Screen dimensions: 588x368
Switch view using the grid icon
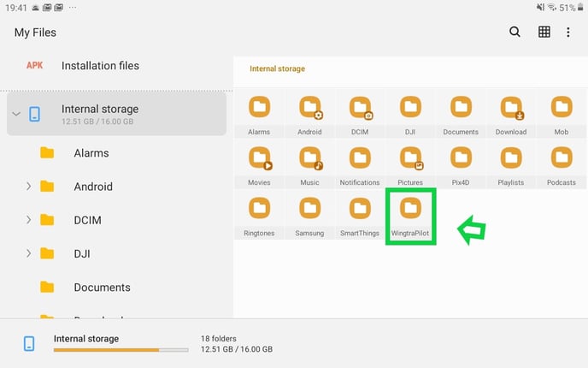pos(544,33)
